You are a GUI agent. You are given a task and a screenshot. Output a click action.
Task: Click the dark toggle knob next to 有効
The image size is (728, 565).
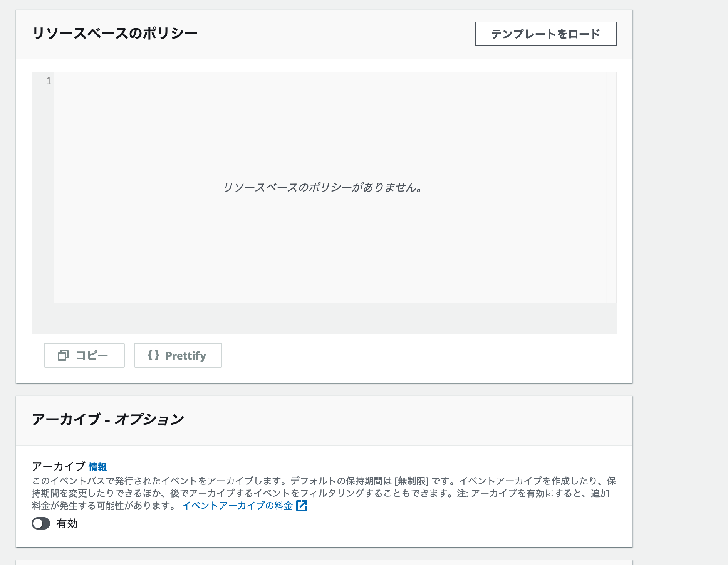pyautogui.click(x=38, y=524)
